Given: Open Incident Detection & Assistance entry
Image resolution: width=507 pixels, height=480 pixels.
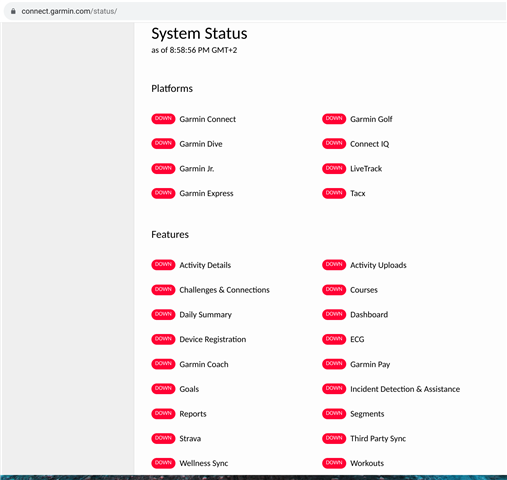Looking at the screenshot, I should pyautogui.click(x=405, y=389).
